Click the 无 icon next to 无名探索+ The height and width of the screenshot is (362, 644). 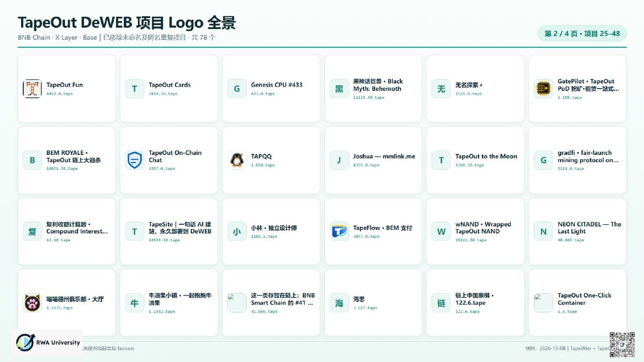(441, 89)
